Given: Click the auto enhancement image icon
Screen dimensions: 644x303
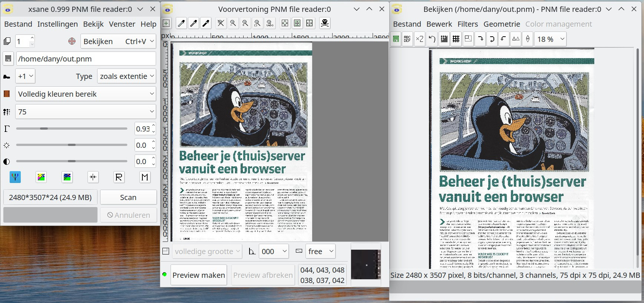Looking at the screenshot, I should tap(67, 177).
